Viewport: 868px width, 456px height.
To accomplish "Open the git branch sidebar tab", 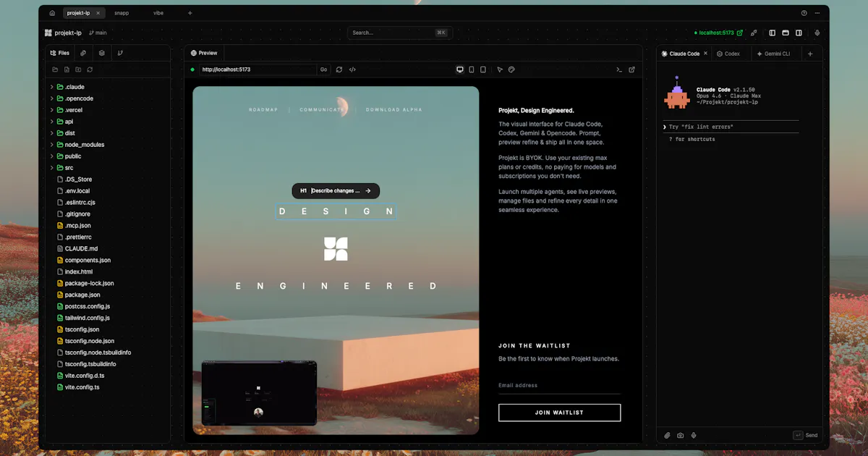I will click(120, 53).
